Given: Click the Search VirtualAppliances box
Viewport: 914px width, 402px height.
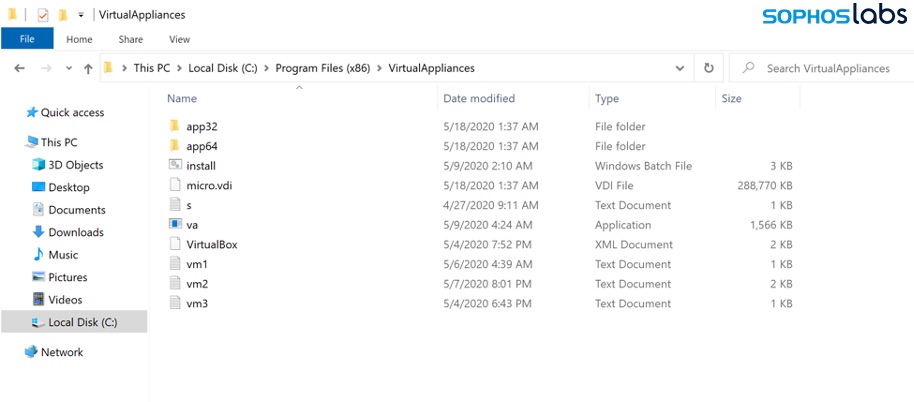Looking at the screenshot, I should (x=827, y=68).
